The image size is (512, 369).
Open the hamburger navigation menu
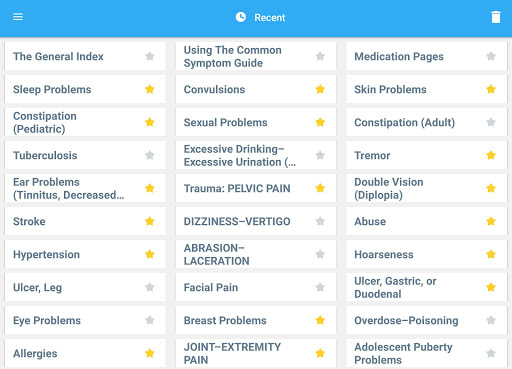point(18,17)
